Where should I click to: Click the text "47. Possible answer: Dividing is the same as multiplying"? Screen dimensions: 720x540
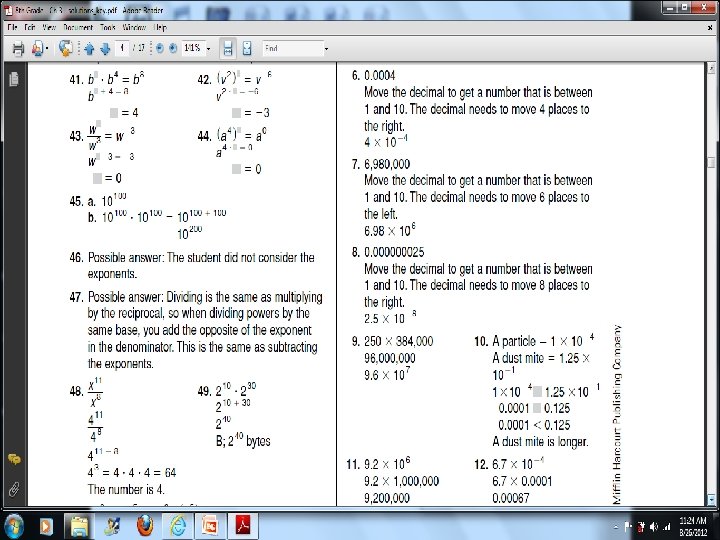[196, 297]
